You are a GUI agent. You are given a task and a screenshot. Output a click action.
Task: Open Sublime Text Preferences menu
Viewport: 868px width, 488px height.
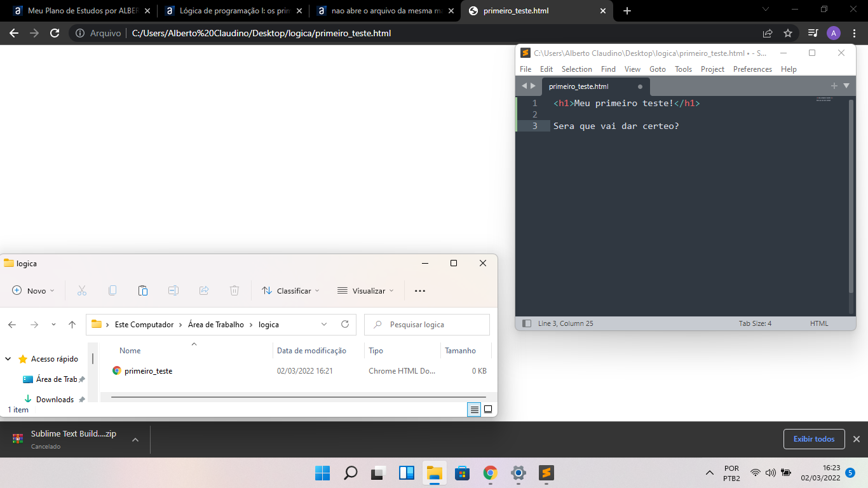[x=752, y=69]
